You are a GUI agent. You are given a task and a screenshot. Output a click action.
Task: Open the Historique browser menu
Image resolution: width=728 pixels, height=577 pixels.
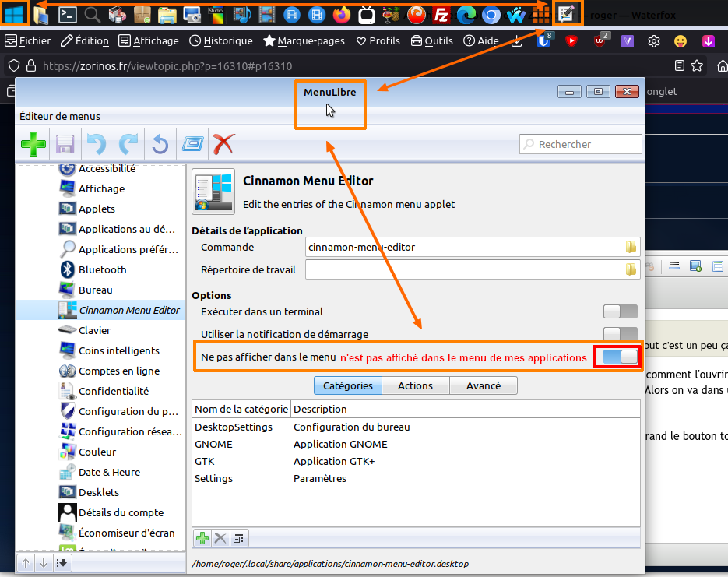[x=221, y=40]
